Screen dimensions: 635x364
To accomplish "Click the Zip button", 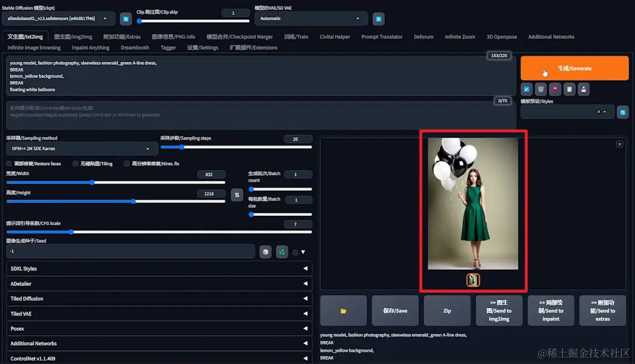I will pos(447,311).
